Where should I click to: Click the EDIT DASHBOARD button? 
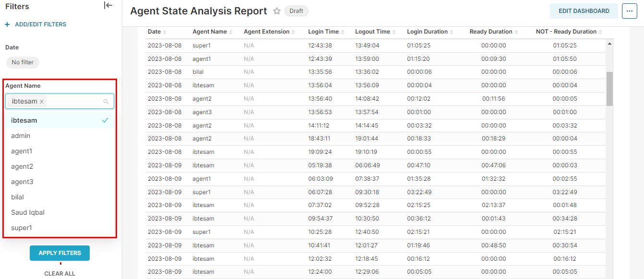[x=584, y=11]
